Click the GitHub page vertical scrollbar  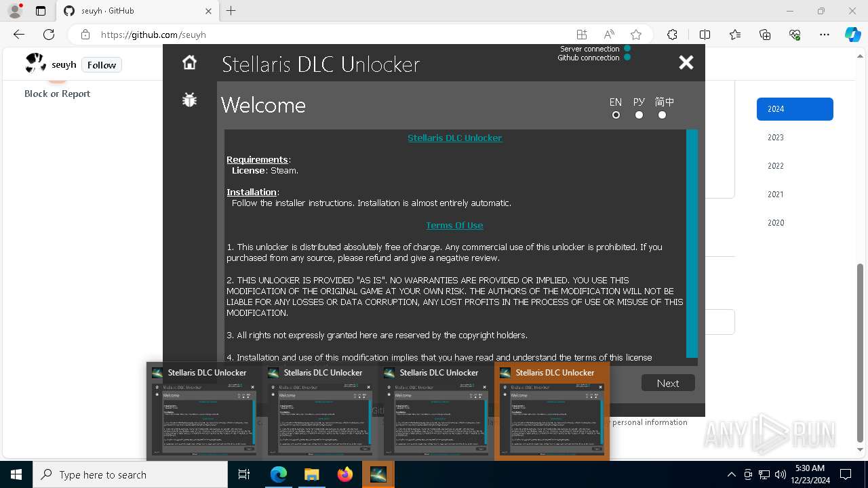pyautogui.click(x=861, y=352)
